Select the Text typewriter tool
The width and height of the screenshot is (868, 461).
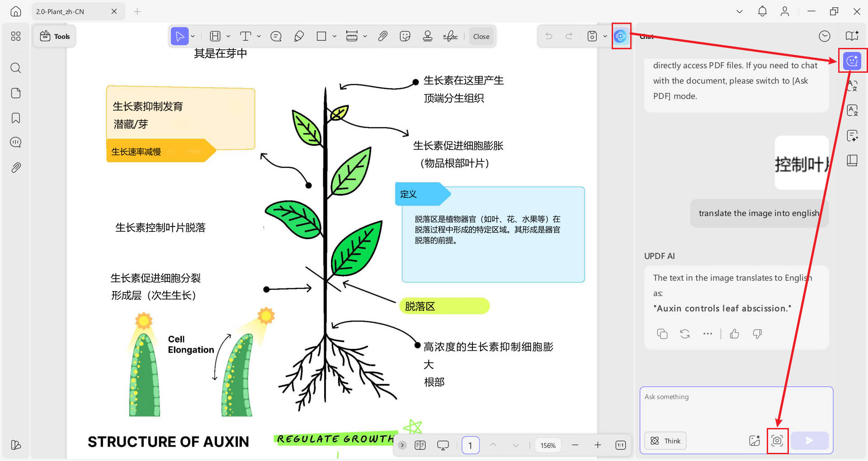pyautogui.click(x=245, y=36)
